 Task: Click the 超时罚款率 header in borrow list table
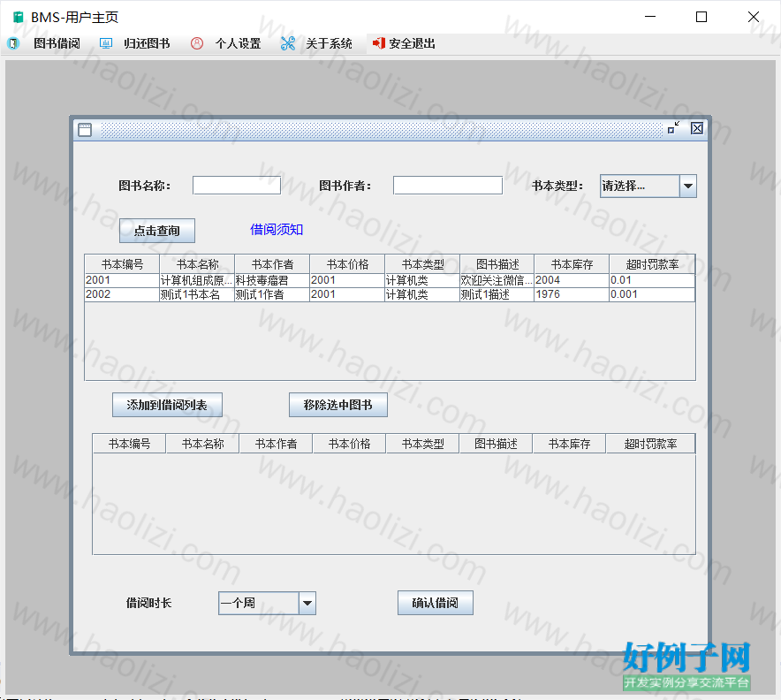point(650,444)
